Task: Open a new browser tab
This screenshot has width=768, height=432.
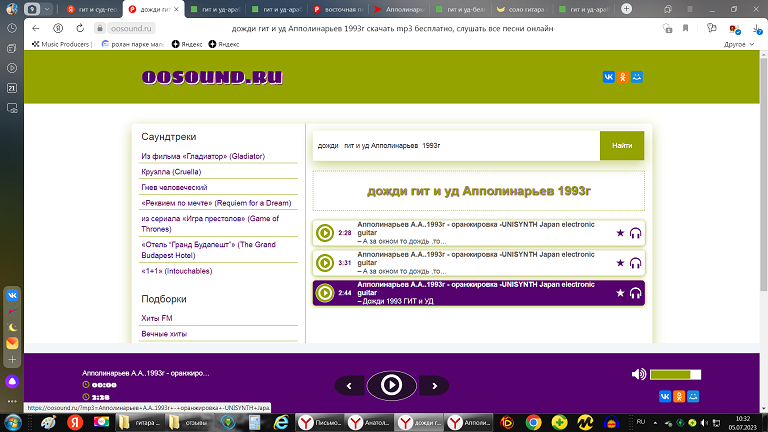Action: pyautogui.click(x=626, y=9)
